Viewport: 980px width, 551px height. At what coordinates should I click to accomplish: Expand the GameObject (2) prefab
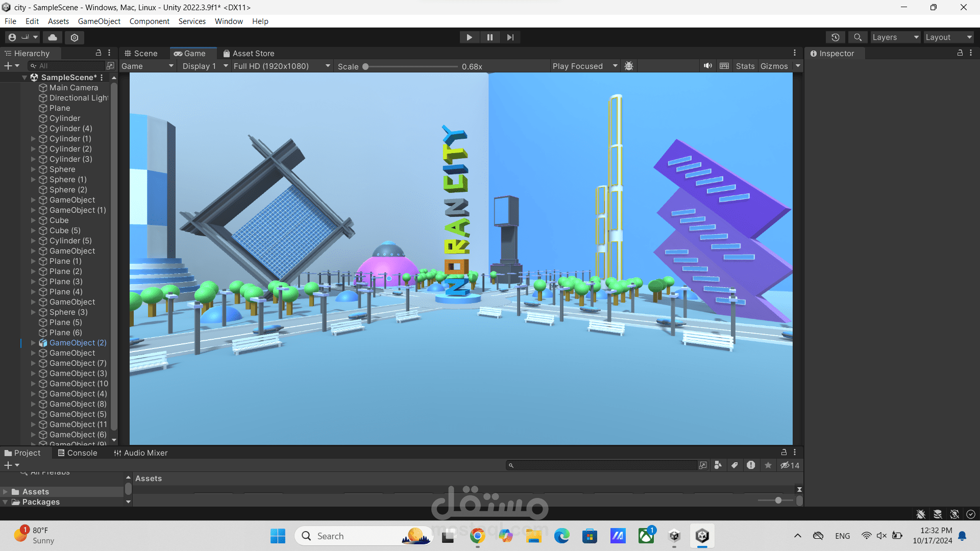pos(33,343)
